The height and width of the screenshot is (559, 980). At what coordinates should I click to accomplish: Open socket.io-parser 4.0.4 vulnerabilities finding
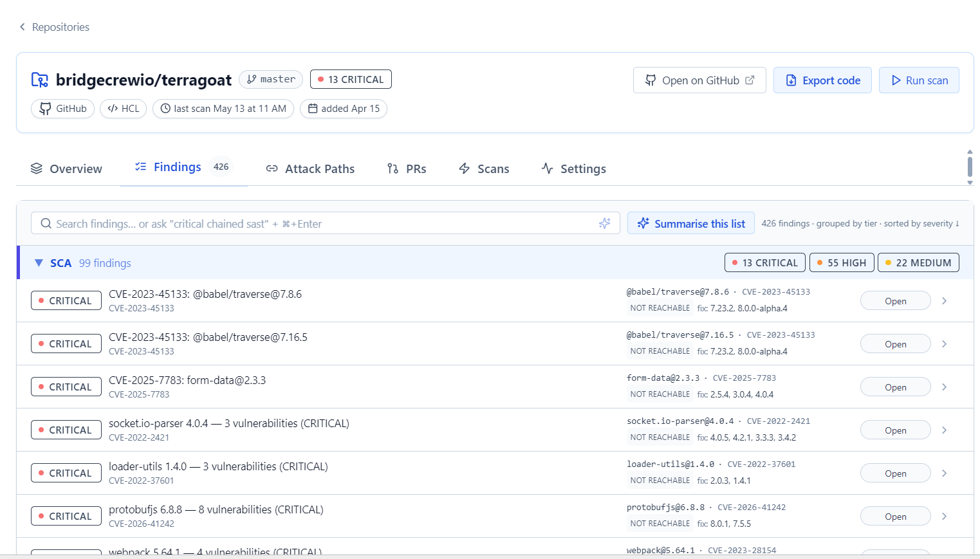tap(229, 423)
